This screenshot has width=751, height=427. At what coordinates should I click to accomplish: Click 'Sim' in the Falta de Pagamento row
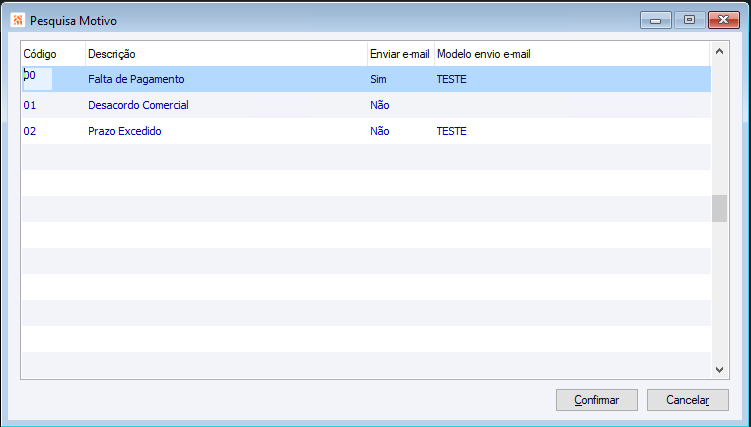point(378,79)
